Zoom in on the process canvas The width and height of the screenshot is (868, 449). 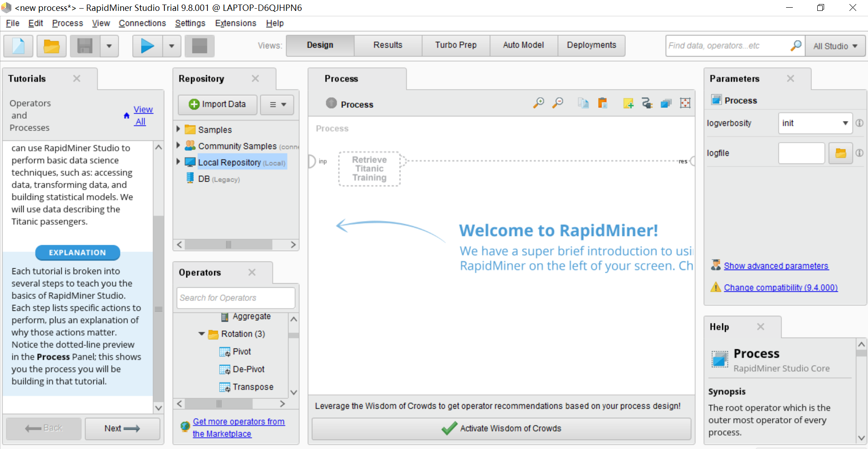click(538, 103)
